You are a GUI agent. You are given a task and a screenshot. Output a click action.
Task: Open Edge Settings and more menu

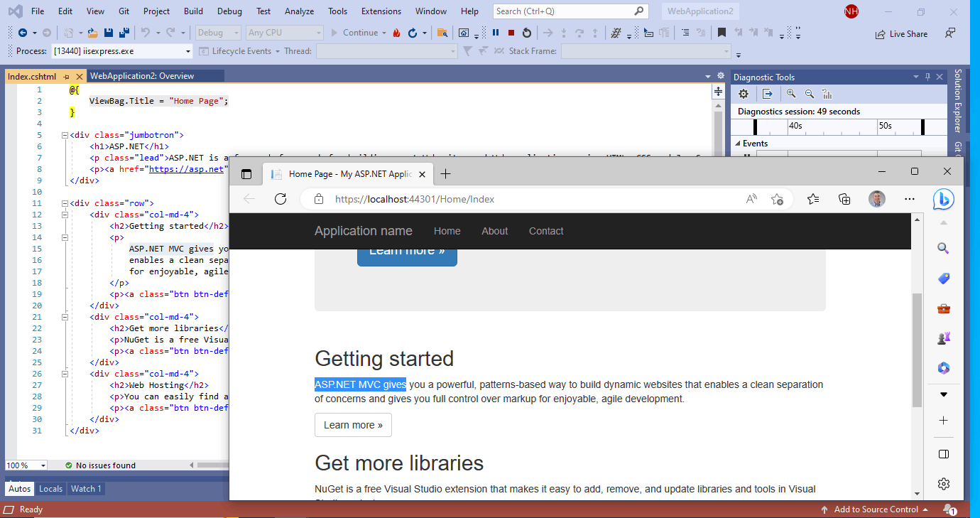click(x=910, y=199)
